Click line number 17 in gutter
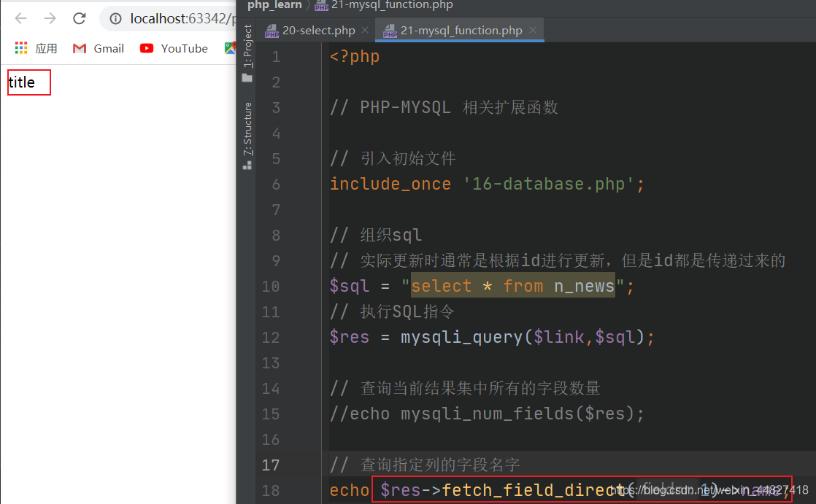Image resolution: width=816 pixels, height=504 pixels. coord(271,465)
